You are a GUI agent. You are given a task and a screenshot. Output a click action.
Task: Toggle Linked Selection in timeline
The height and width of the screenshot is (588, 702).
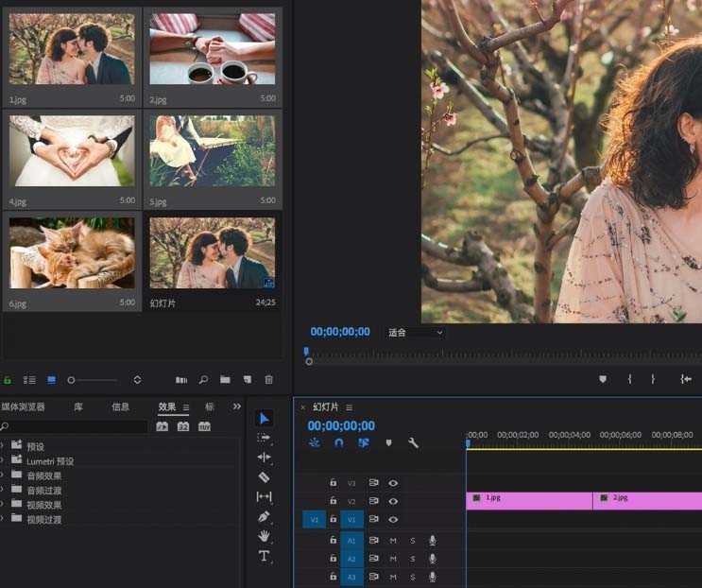[364, 443]
